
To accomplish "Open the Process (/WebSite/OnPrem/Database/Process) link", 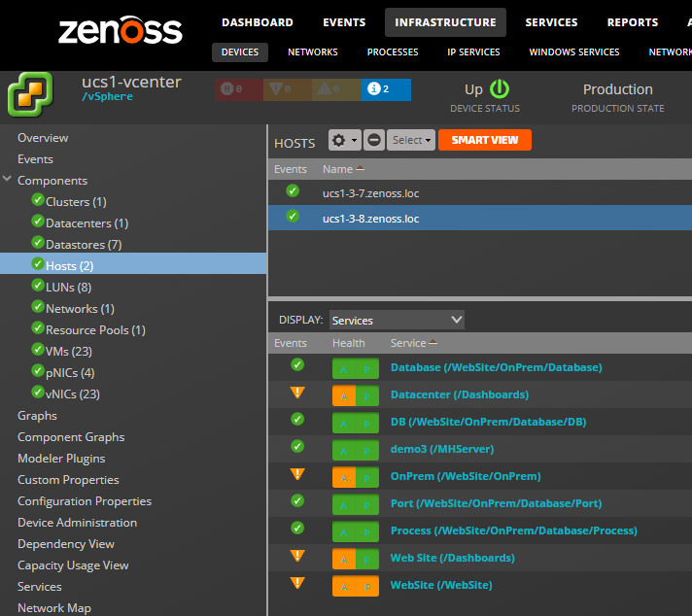I will click(x=514, y=530).
